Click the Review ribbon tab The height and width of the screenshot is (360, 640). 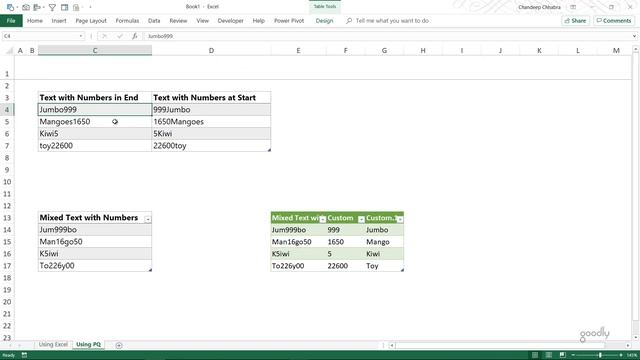click(178, 21)
